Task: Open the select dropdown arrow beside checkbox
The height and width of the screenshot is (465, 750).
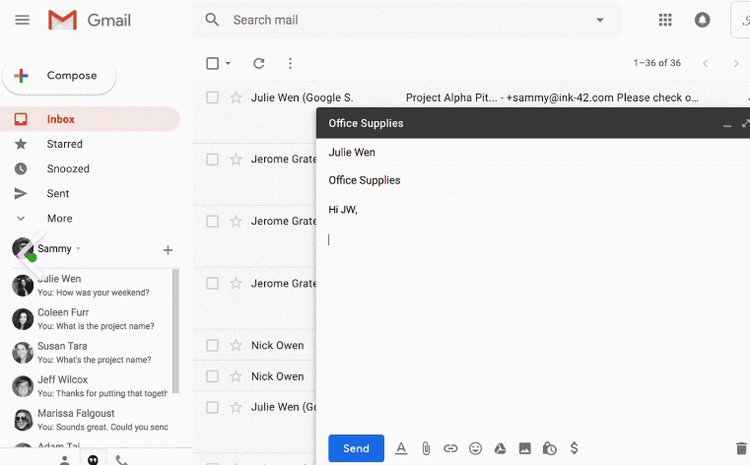Action: (x=228, y=63)
